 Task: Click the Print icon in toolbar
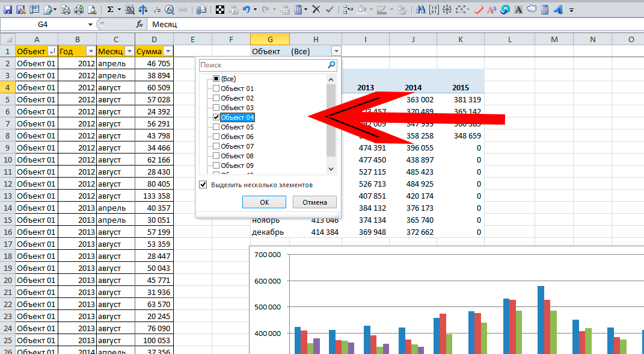click(79, 9)
